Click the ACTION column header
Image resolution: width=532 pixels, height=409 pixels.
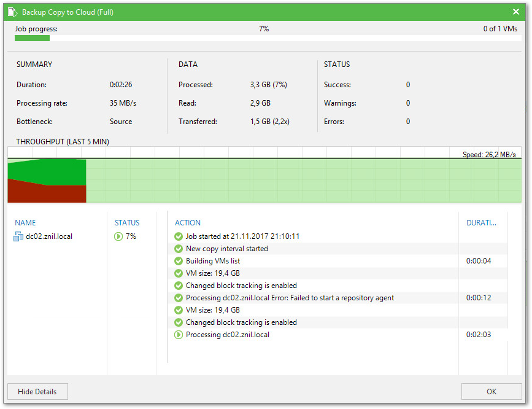pos(188,223)
